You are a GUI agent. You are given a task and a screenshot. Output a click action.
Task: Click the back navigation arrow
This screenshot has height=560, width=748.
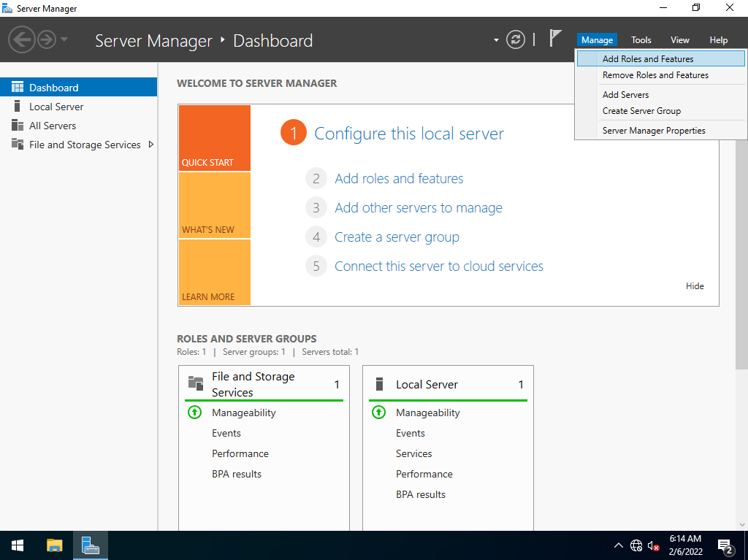coord(21,39)
